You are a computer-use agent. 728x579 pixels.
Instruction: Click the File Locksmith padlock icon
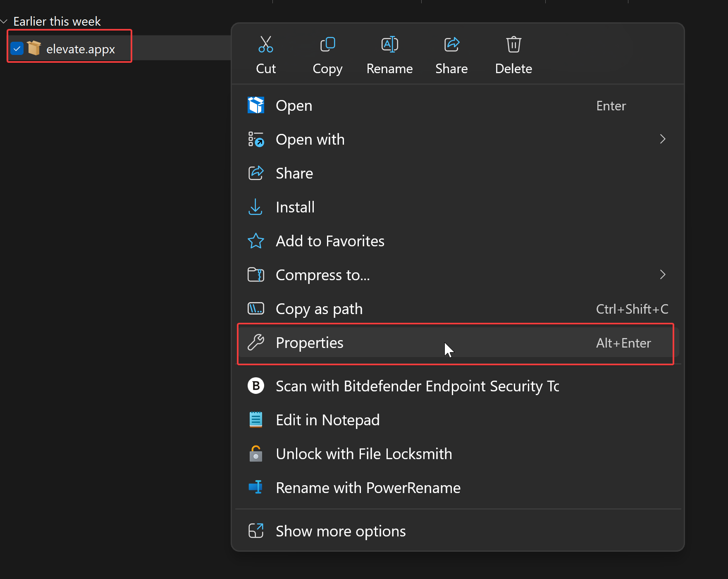pyautogui.click(x=256, y=453)
